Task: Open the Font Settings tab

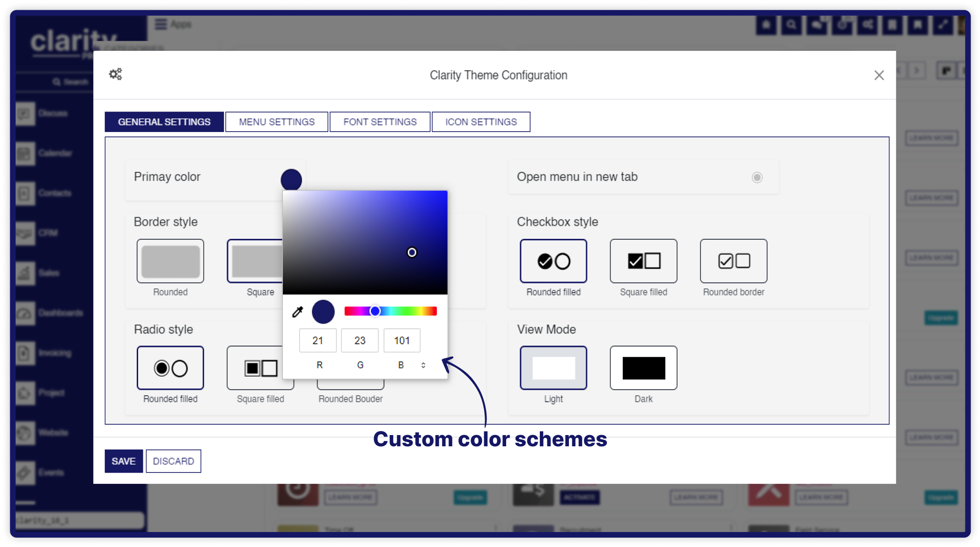Action: (380, 122)
